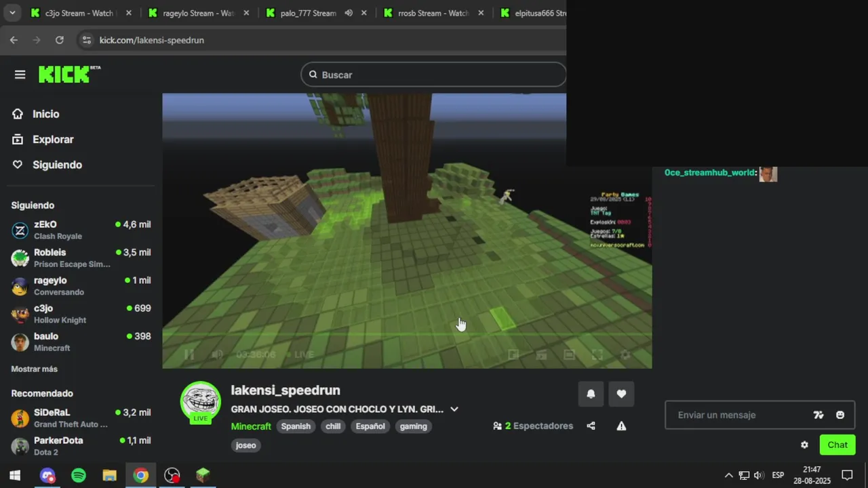Image resolution: width=868 pixels, height=488 pixels.
Task: Expand the stream title chevron
Action: [x=454, y=409]
